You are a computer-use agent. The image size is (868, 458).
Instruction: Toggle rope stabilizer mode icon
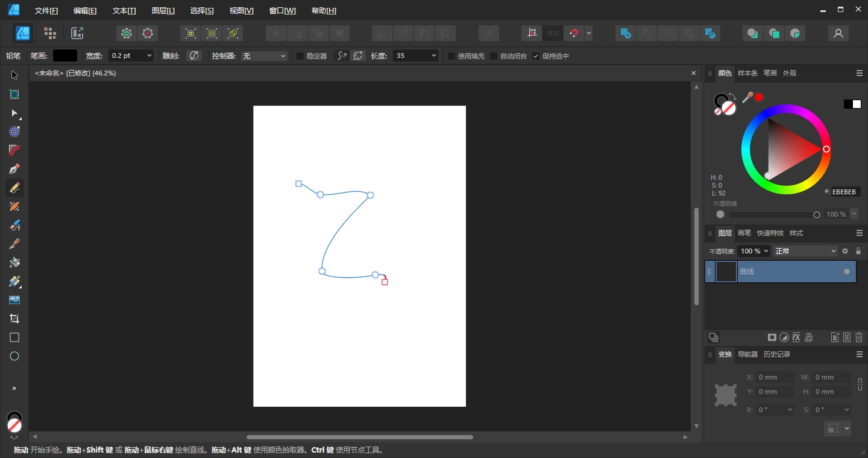click(x=342, y=56)
